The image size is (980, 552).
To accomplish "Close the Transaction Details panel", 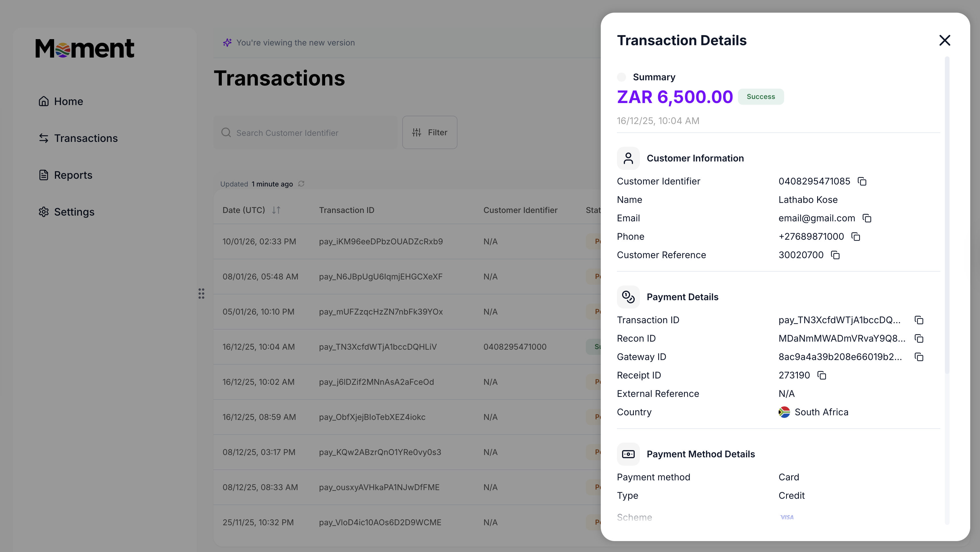I will click(945, 40).
